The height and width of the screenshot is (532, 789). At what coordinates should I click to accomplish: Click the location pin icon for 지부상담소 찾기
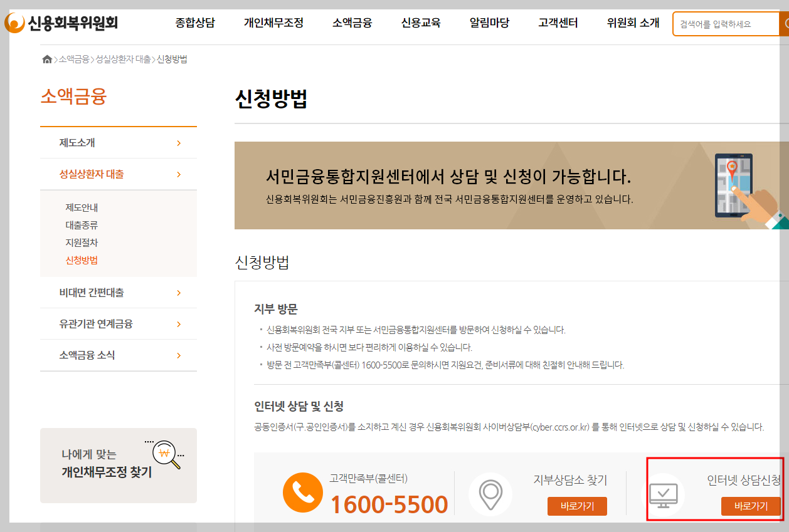(x=490, y=493)
